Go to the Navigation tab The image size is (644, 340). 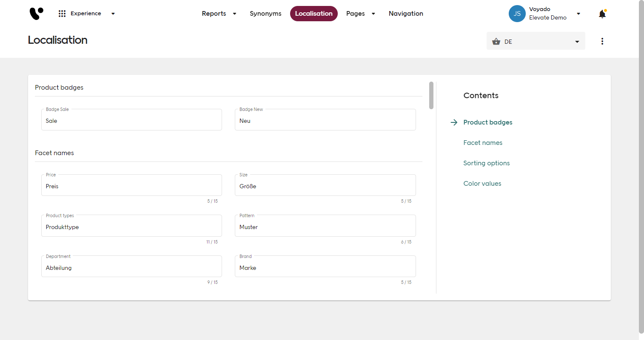click(406, 14)
